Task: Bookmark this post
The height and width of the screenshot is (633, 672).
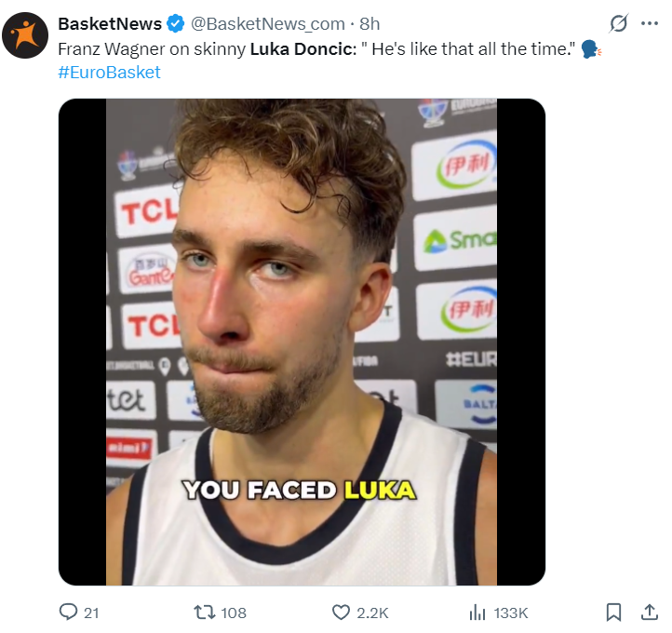Action: pos(613,612)
